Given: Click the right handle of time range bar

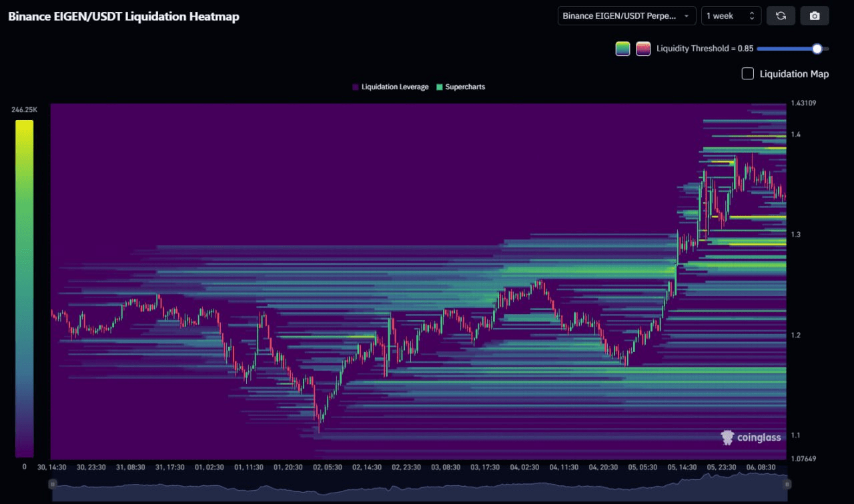Looking at the screenshot, I should point(787,484).
